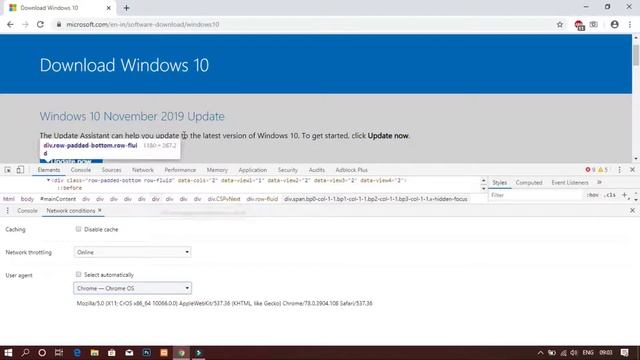Open the Chrome three-dot menu
Screen dimensions: 640x360
630,24
